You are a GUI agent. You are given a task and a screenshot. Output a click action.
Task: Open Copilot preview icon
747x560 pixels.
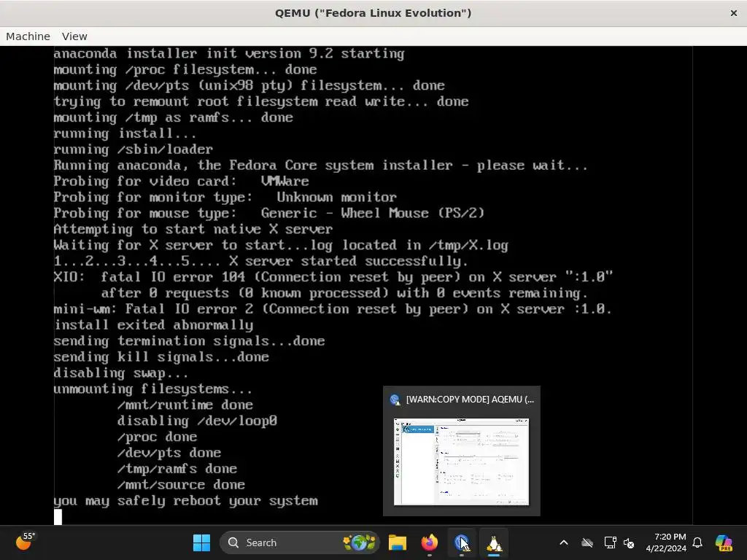click(724, 542)
